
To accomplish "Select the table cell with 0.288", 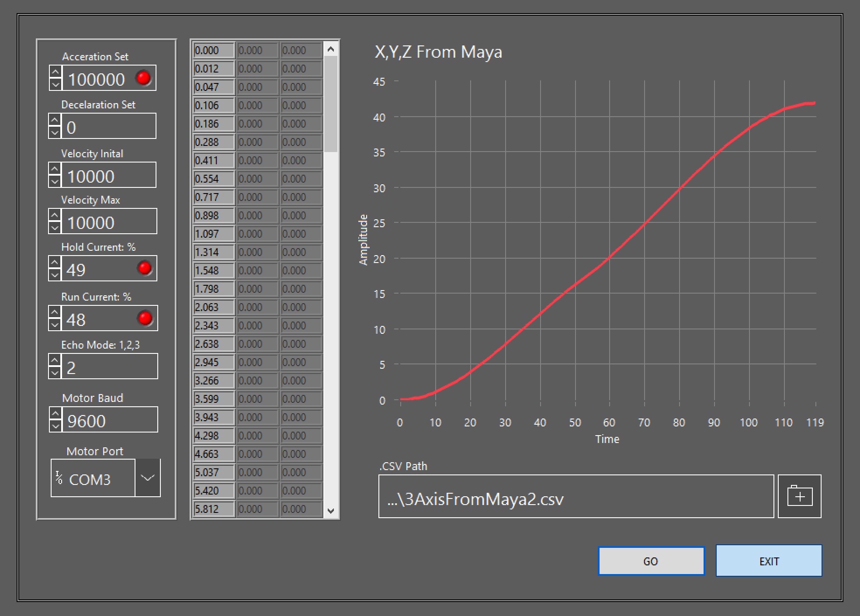I will pos(214,142).
